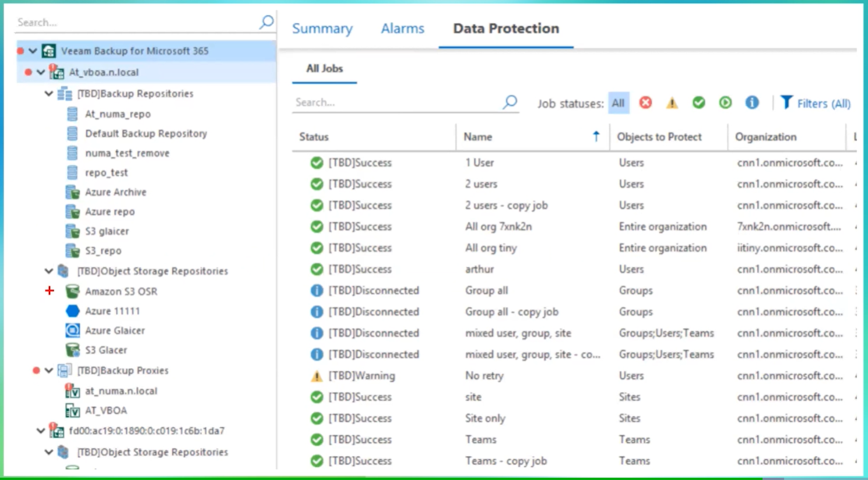Collapse the [TBD]Backup Proxies node
868x480 pixels.
pyautogui.click(x=49, y=370)
